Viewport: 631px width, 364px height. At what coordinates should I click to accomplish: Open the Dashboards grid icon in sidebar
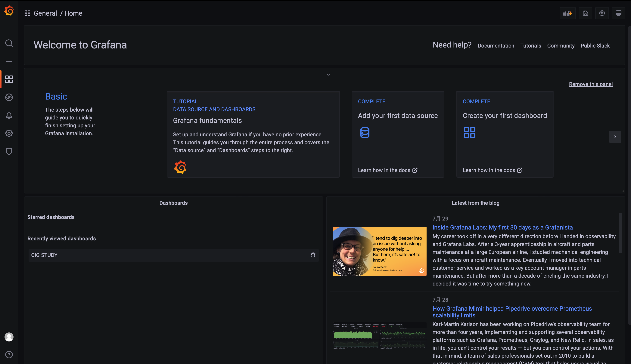point(9,79)
